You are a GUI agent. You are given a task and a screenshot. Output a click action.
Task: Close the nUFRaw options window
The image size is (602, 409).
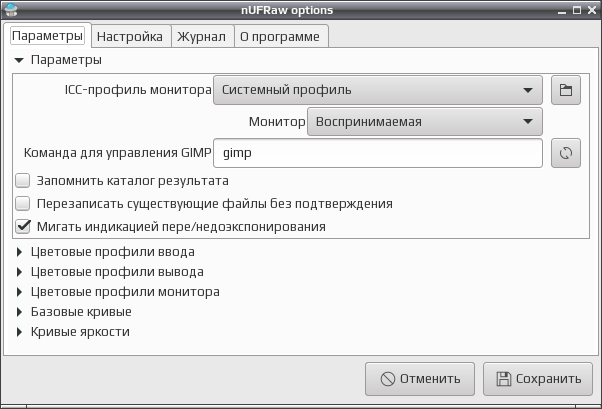coord(592,10)
